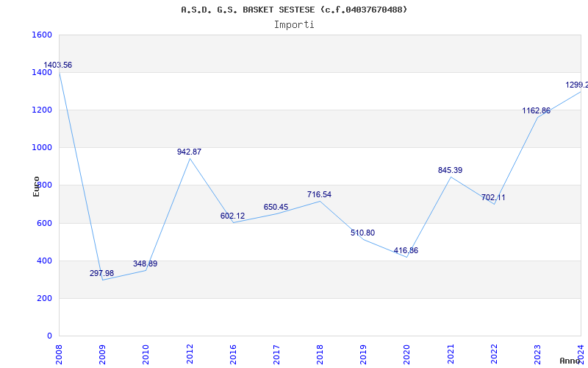The height and width of the screenshot is (368, 588).
Task: Click the 0 y-axis value
Action: (x=49, y=336)
